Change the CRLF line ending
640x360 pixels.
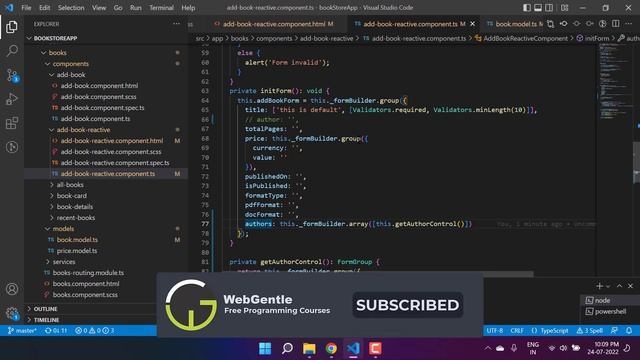click(x=517, y=331)
